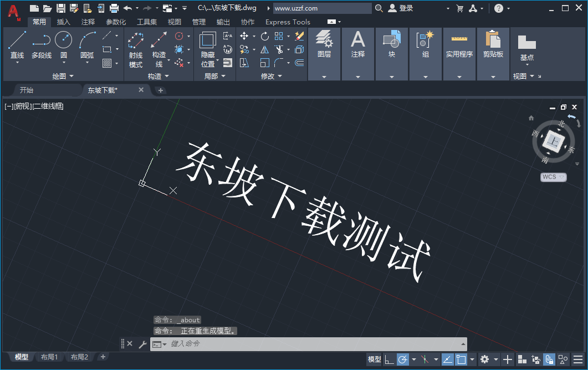Click the 键入命令 command input field
Screen dimensions: 588x370
309,344
